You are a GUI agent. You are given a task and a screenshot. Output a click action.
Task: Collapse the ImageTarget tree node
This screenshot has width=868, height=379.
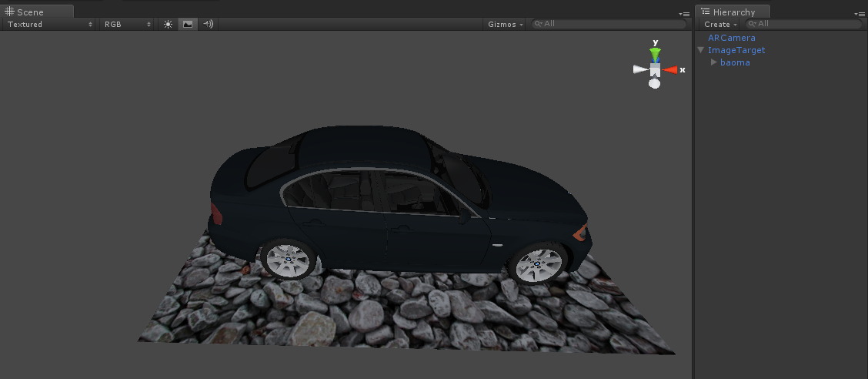click(701, 50)
